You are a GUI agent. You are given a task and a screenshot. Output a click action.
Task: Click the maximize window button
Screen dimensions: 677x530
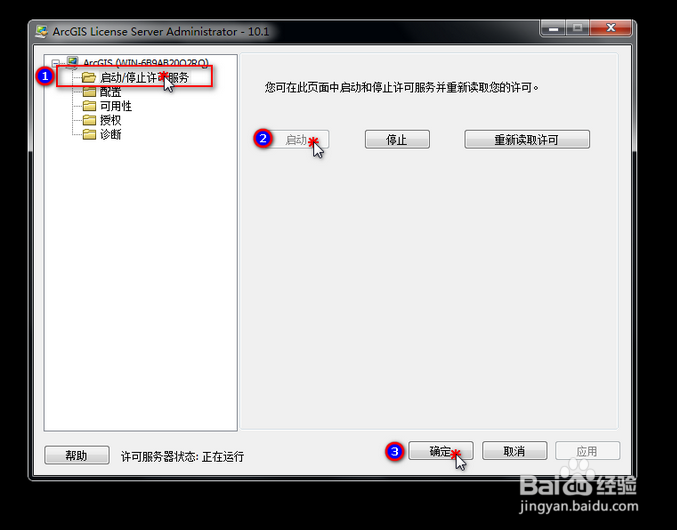tap(577, 28)
